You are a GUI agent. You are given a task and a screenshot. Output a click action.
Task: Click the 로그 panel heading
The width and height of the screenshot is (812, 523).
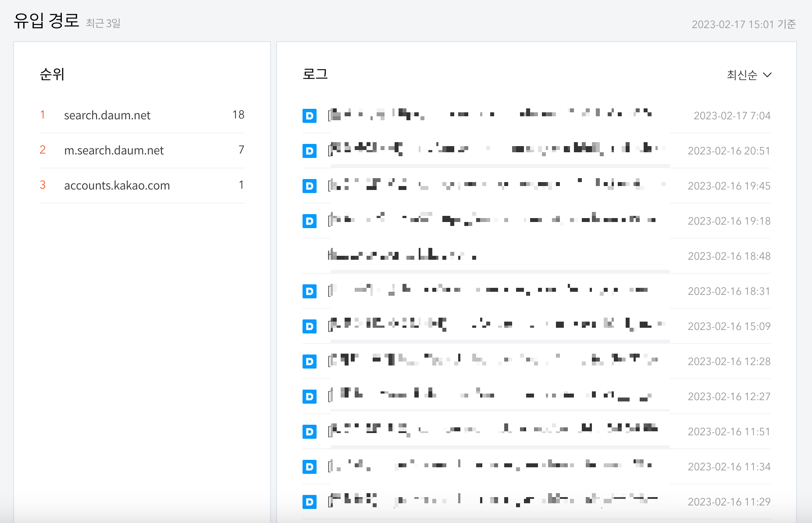[315, 74]
